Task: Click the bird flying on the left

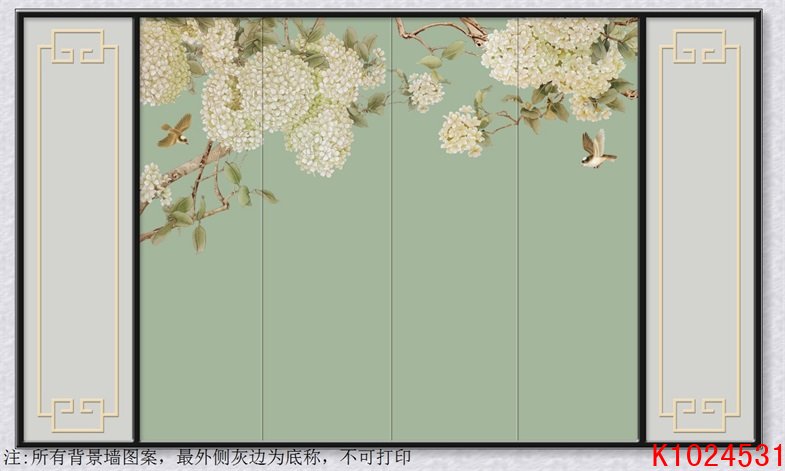Action: pos(175,131)
